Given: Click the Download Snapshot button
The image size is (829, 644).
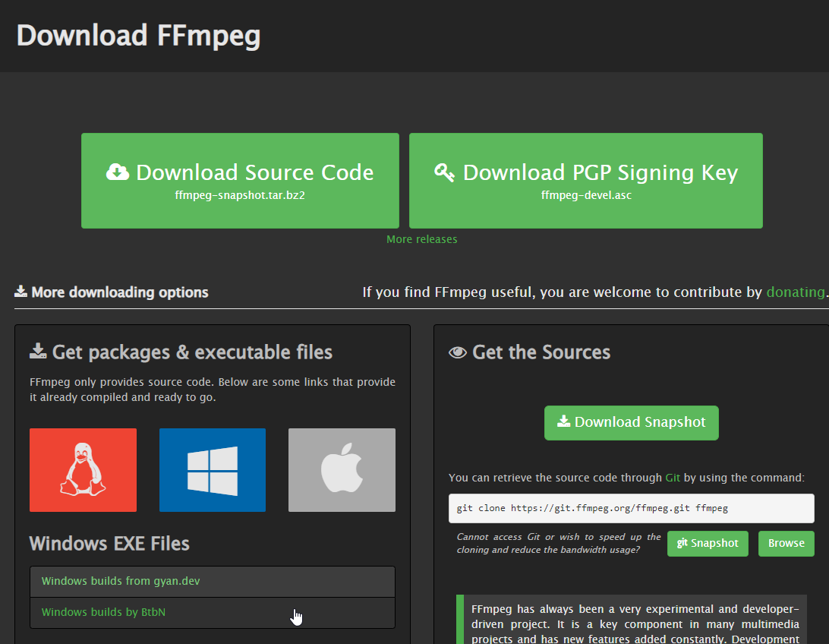Looking at the screenshot, I should [x=631, y=422].
